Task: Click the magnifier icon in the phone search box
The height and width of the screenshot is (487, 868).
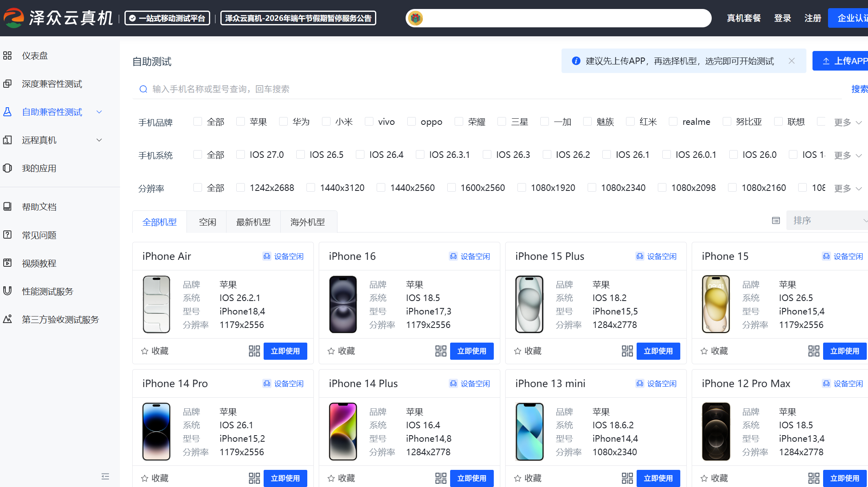Action: (x=143, y=89)
